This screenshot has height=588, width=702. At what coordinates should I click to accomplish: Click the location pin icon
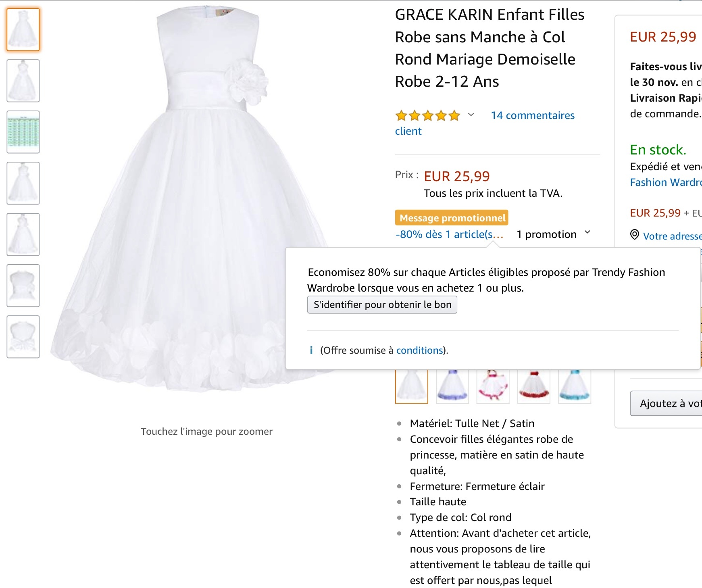[634, 235]
